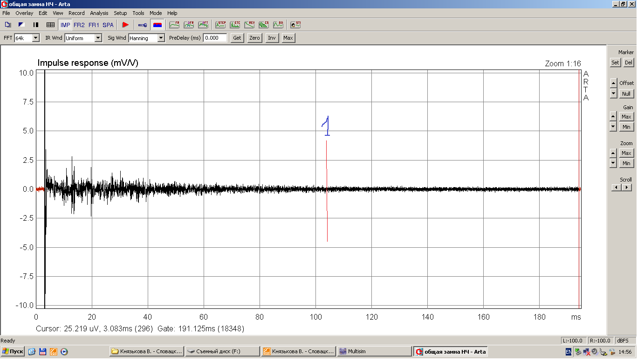Click the Zoom Min button

[x=626, y=163]
